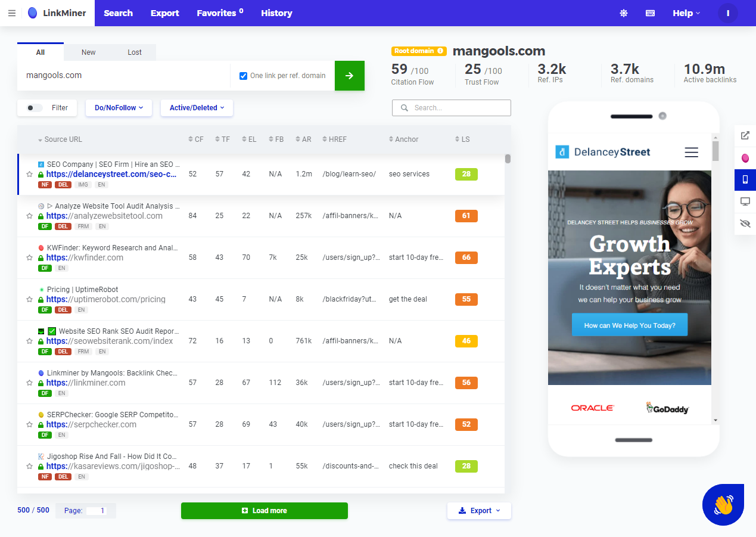Expand the Help menu
This screenshot has width=756, height=537.
click(686, 13)
